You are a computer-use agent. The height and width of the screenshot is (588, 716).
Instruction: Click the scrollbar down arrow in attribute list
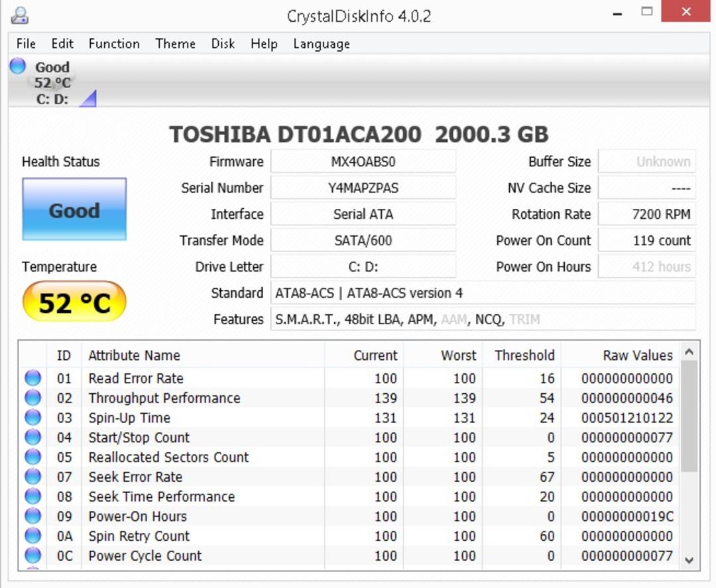[689, 559]
